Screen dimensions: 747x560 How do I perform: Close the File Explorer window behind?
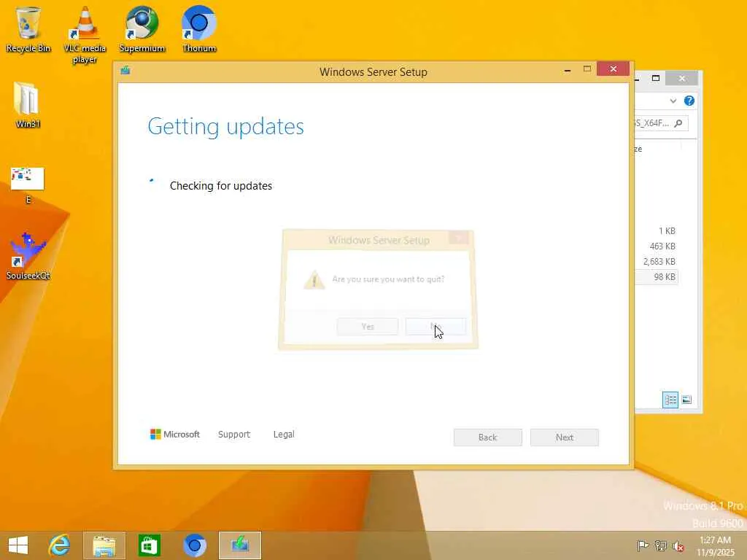tap(682, 78)
